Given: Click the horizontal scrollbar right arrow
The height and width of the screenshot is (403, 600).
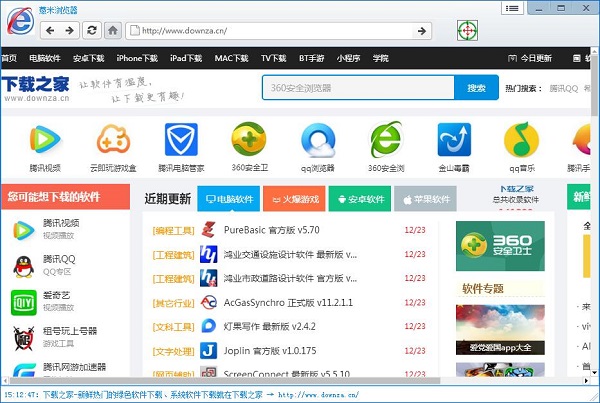Looking at the screenshot, I should click(x=587, y=381).
